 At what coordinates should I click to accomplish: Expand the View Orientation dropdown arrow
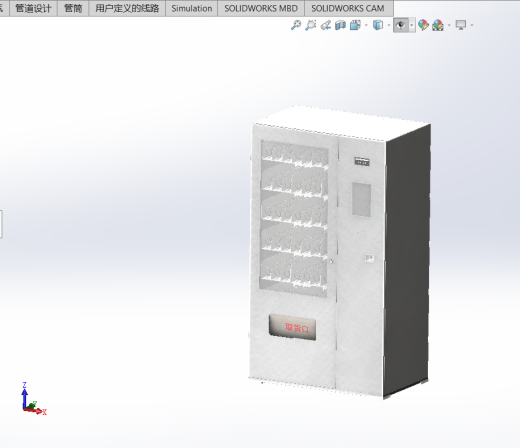click(366, 25)
